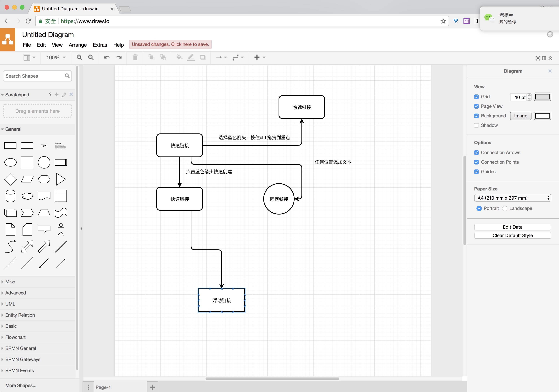Expand the Flowchart shapes section
The height and width of the screenshot is (392, 559).
click(15, 337)
